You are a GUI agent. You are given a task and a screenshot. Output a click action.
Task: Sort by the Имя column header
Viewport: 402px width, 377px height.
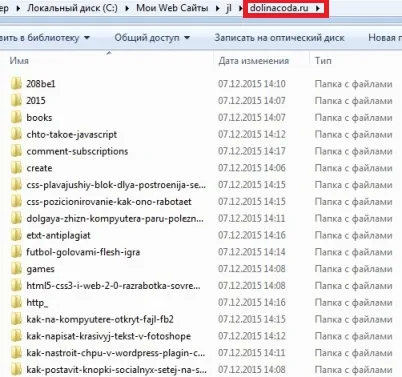tap(19, 61)
